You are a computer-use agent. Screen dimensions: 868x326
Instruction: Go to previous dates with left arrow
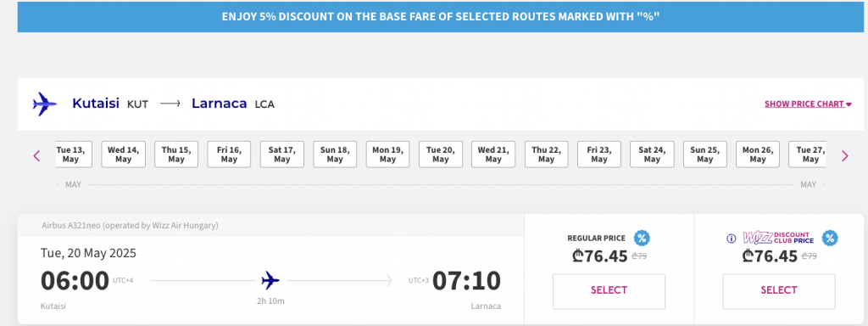37,156
